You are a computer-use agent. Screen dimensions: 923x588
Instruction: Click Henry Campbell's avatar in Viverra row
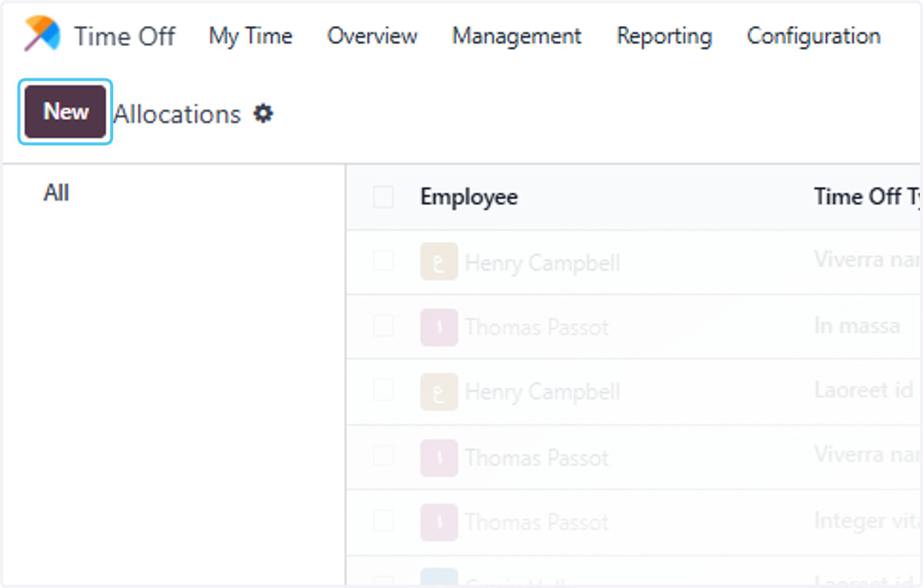click(x=438, y=262)
